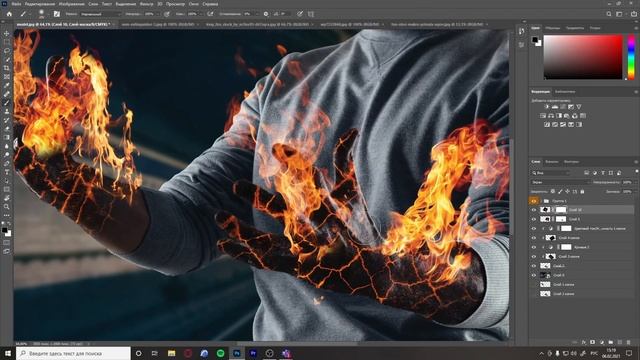
Task: Toggle eye of sixth layer row
Action: [x=533, y=247]
